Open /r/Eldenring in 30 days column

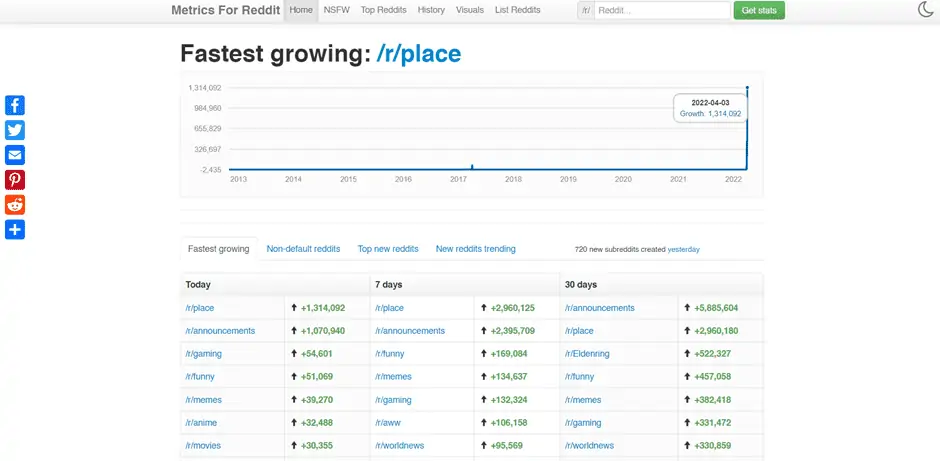pos(587,354)
